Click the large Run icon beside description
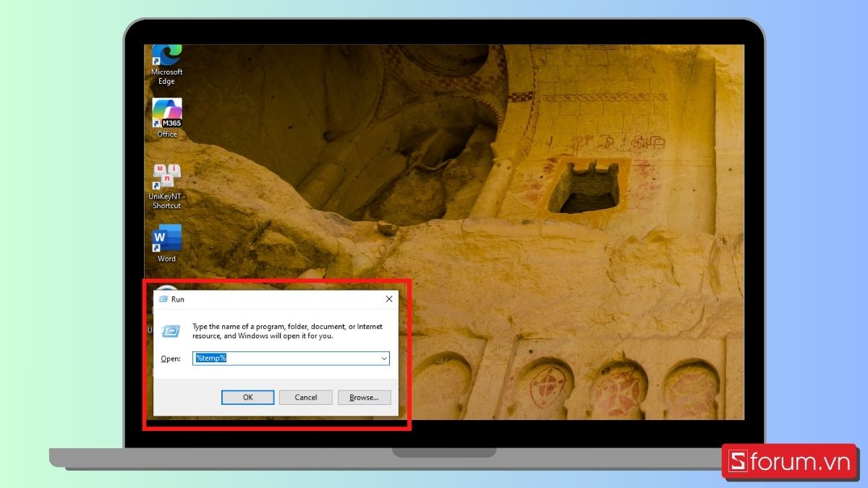The image size is (868, 488). click(x=171, y=331)
